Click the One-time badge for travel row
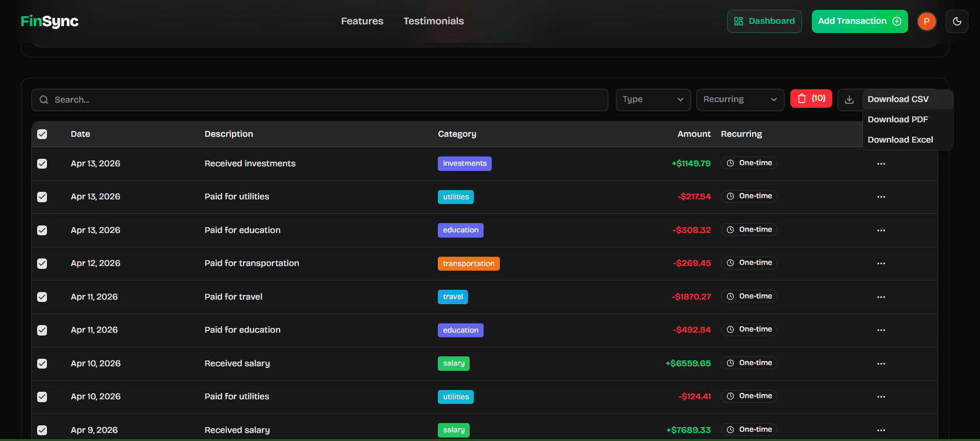 point(749,296)
